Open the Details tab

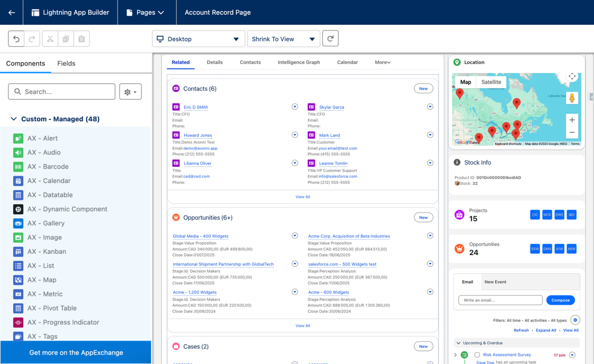(x=215, y=62)
